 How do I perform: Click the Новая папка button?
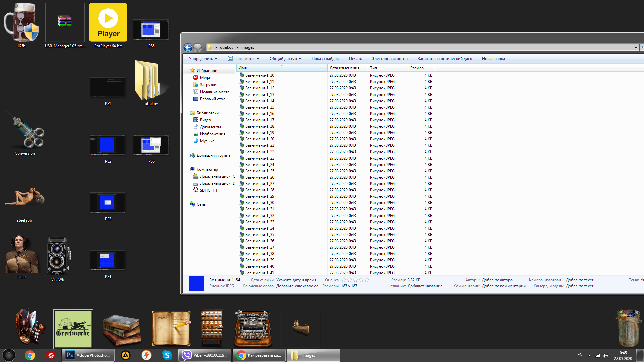coord(493,59)
